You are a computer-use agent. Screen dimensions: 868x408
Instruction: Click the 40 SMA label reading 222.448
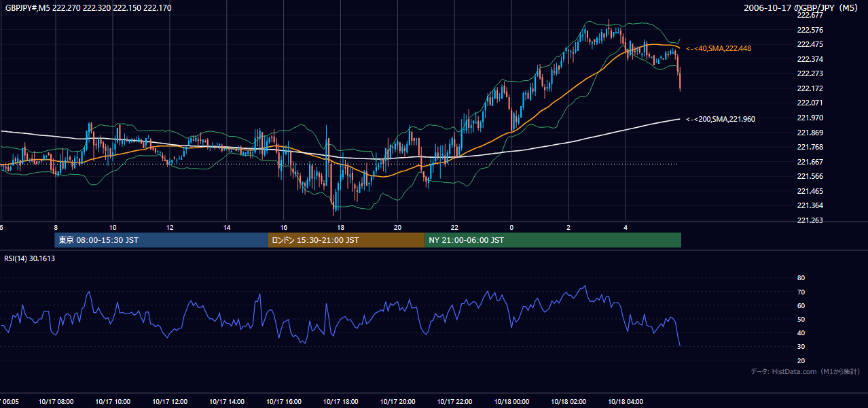(x=719, y=48)
